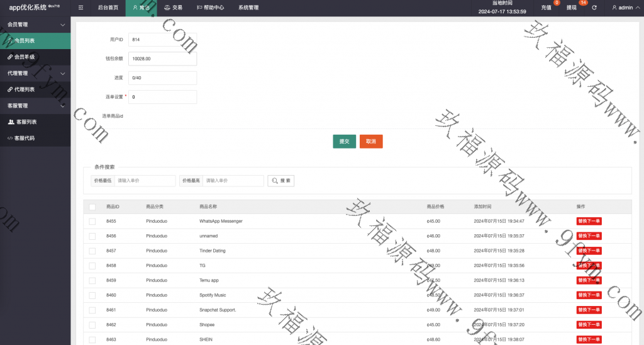
Task: Switch to the 交易 top menu tab
Action: click(x=173, y=8)
